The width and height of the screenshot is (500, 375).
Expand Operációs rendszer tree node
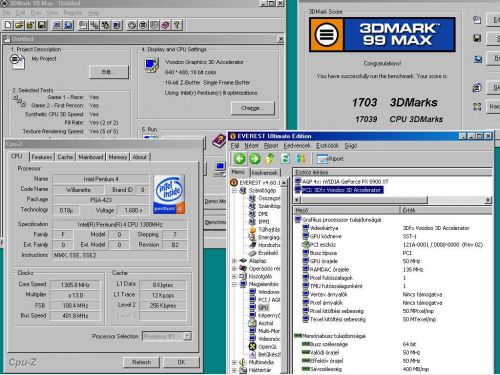(x=234, y=268)
